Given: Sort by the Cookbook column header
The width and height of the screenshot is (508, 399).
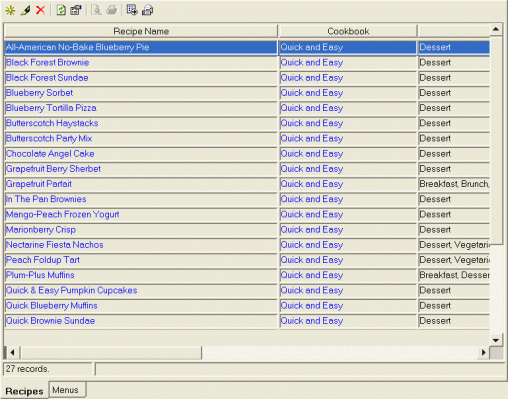Looking at the screenshot, I should [x=348, y=31].
